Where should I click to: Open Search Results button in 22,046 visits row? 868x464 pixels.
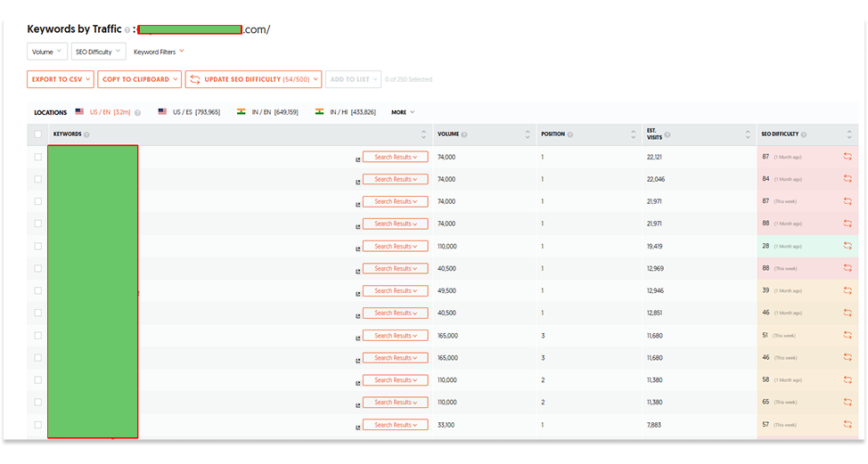[396, 179]
